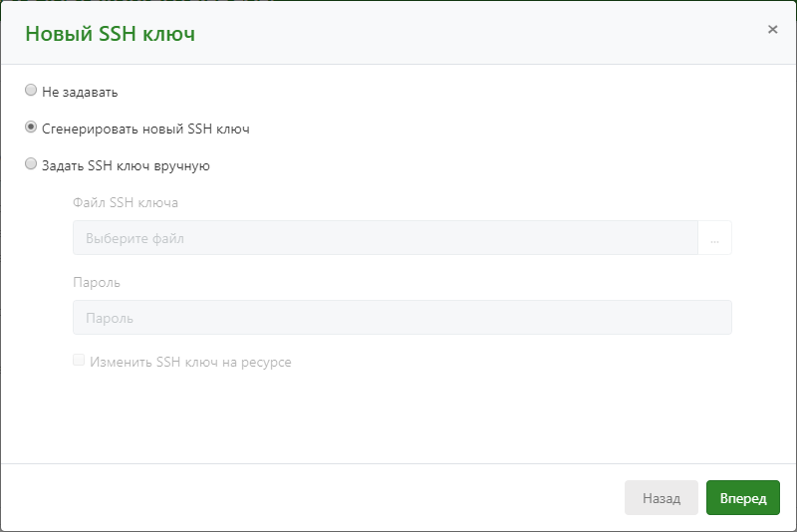Click the "Изменить SSH ключ на ресурсе" label text
The height and width of the screenshot is (532, 797).
190,363
